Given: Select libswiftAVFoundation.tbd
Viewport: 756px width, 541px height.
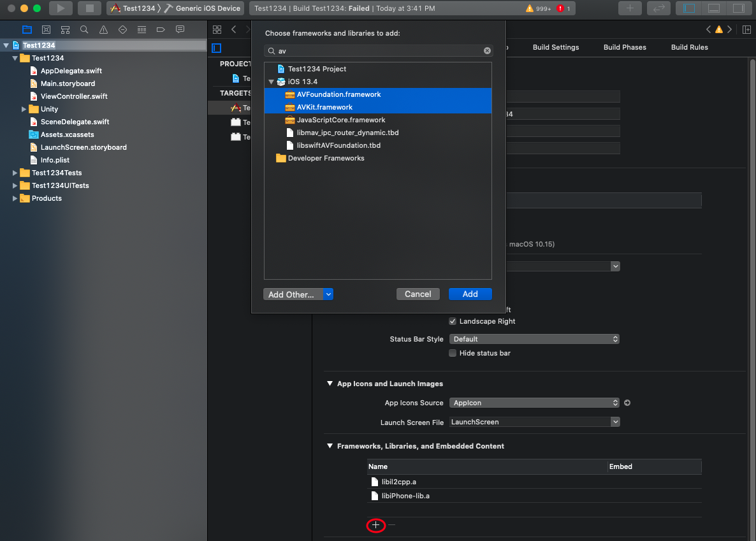Looking at the screenshot, I should click(378, 145).
